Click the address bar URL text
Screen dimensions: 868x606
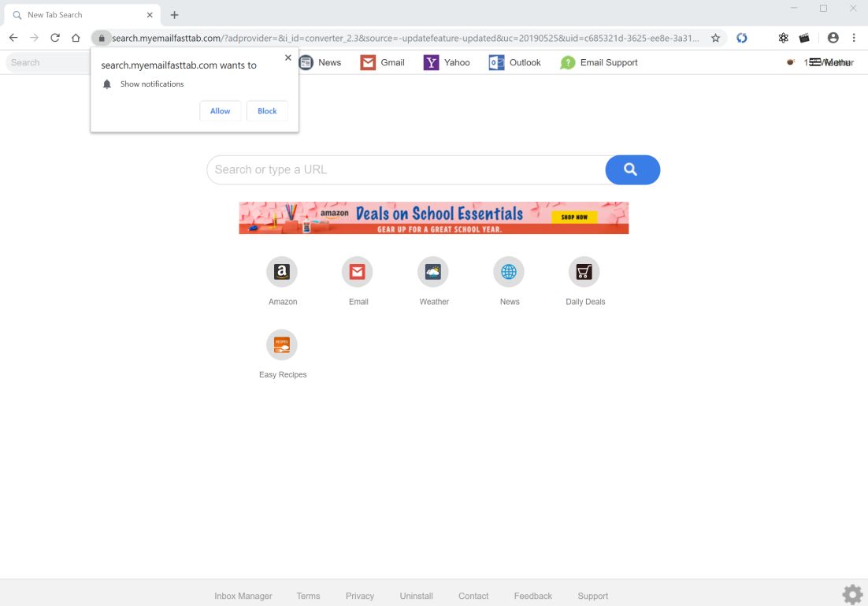[x=405, y=39]
